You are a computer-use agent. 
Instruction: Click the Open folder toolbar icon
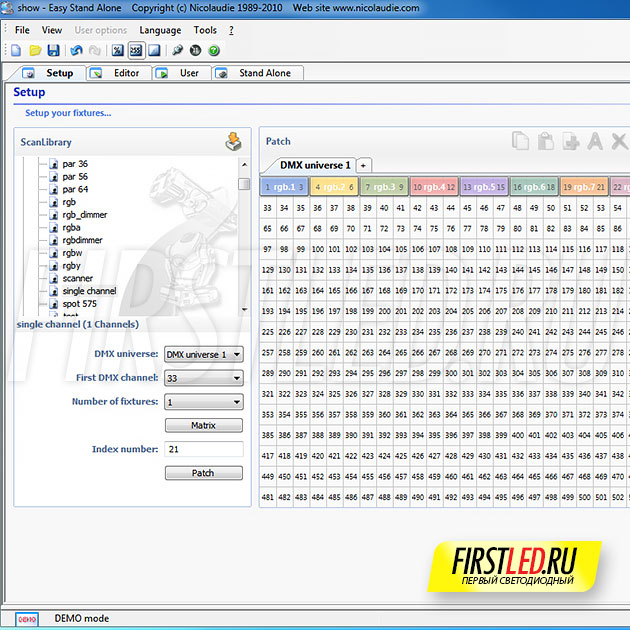[x=34, y=50]
